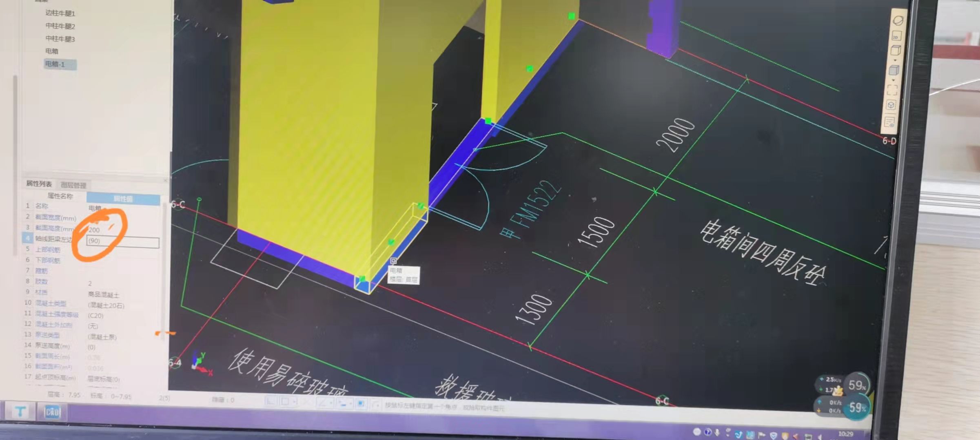Click the (混凝土20石) concrete type value
Viewport: 980px width, 440px height.
(x=106, y=305)
